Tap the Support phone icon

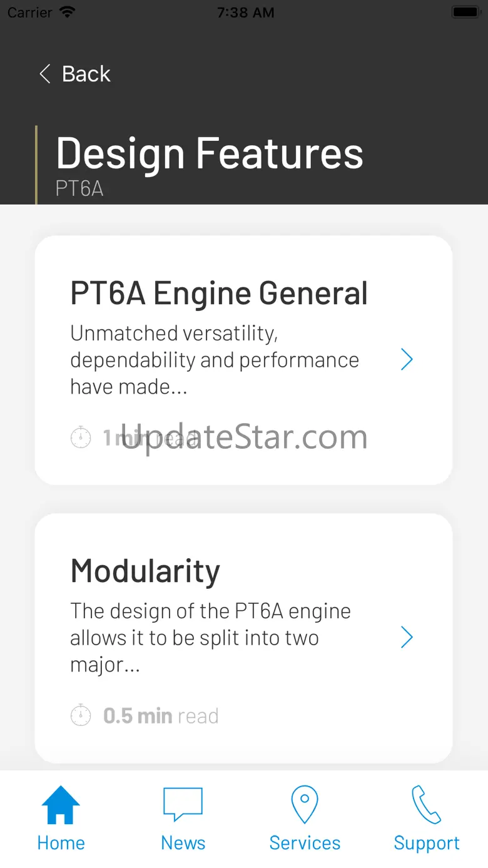point(426,805)
